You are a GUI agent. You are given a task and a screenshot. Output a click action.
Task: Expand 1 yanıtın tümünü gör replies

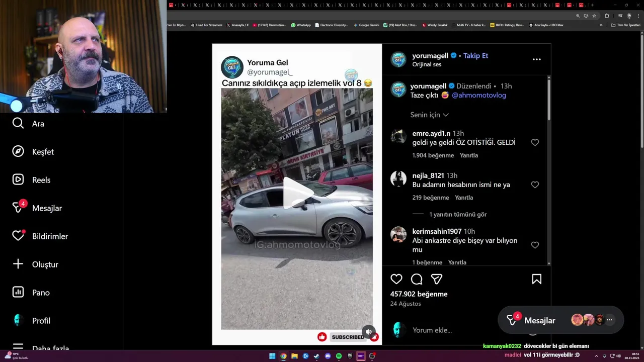[x=458, y=214]
